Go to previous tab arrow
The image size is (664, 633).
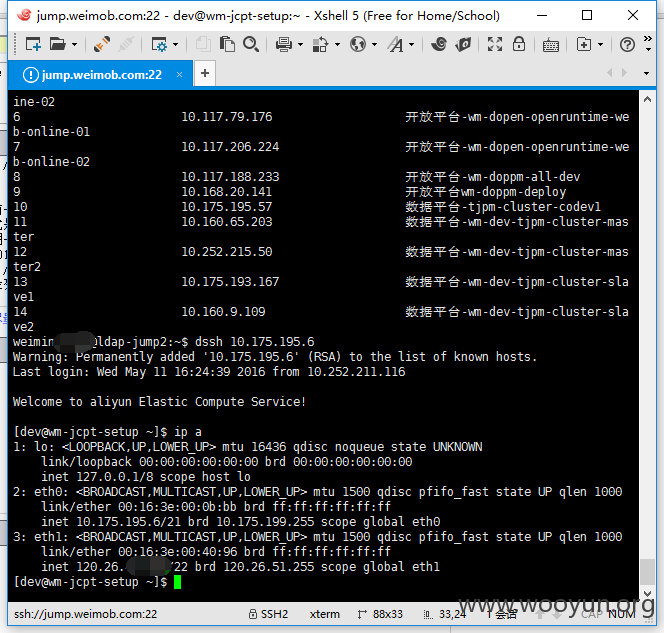click(610, 73)
